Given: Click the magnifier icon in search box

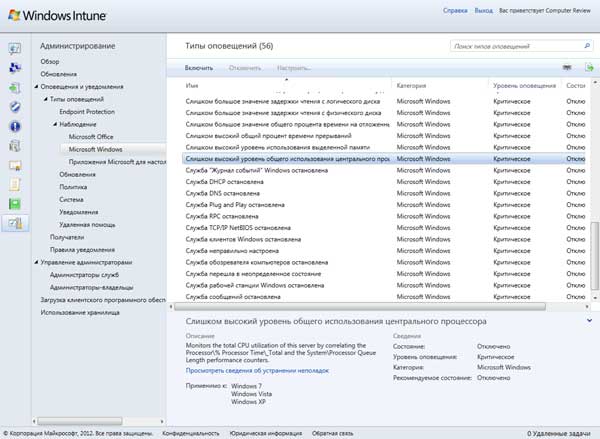Looking at the screenshot, I should (586, 47).
